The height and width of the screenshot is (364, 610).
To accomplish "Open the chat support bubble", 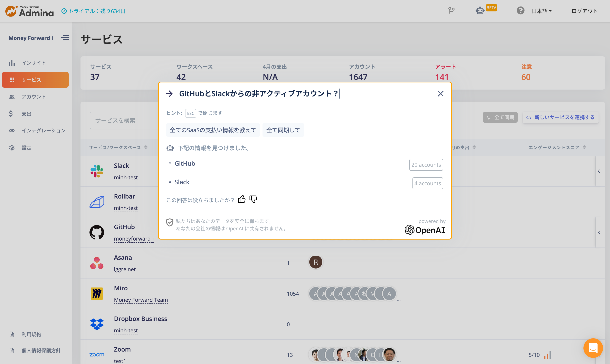I will [593, 348].
